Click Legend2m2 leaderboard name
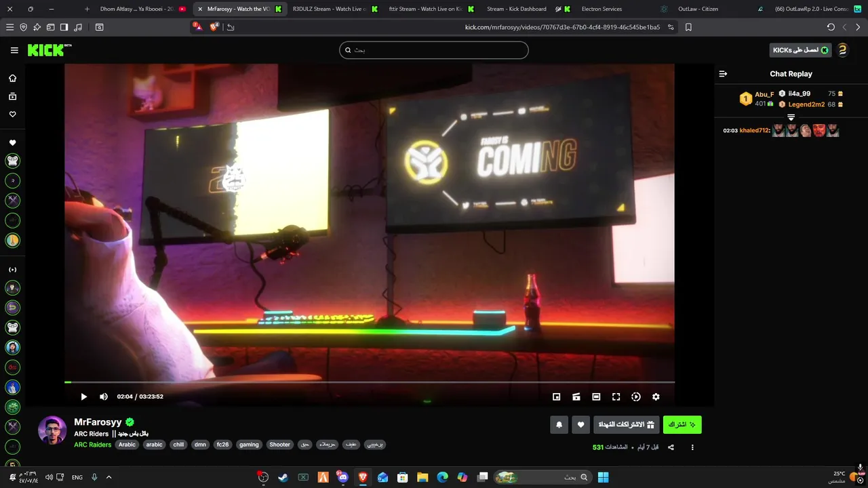Screen dimensions: 868x488 (x=806, y=104)
